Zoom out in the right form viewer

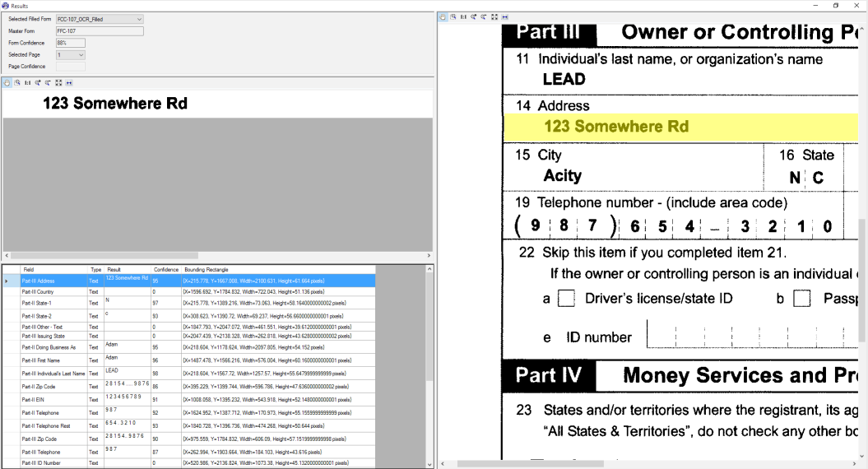coord(484,16)
